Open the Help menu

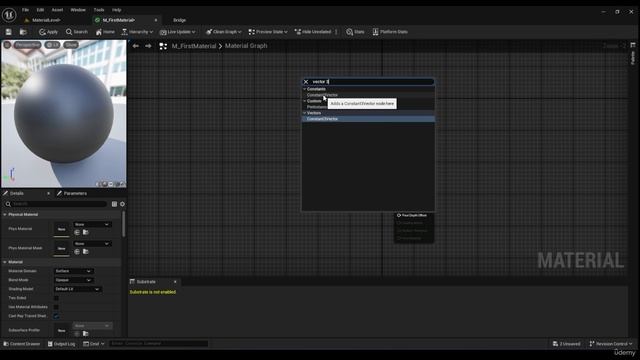[116, 10]
